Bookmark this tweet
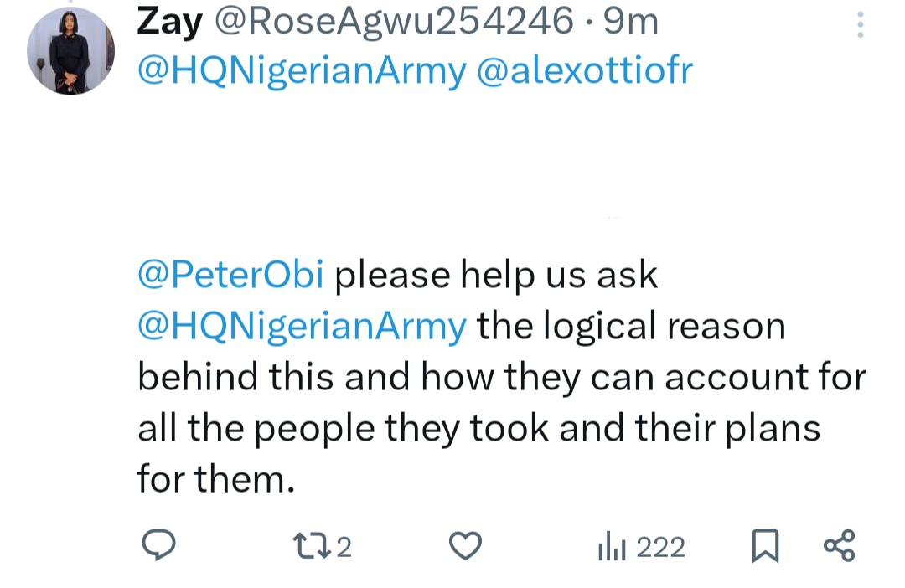This screenshot has width=905, height=588. (x=764, y=546)
